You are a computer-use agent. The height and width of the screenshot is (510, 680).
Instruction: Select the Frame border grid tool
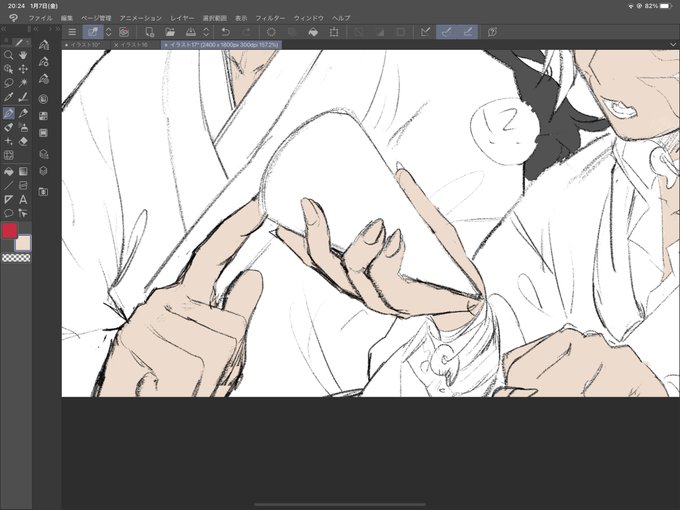click(x=8, y=155)
